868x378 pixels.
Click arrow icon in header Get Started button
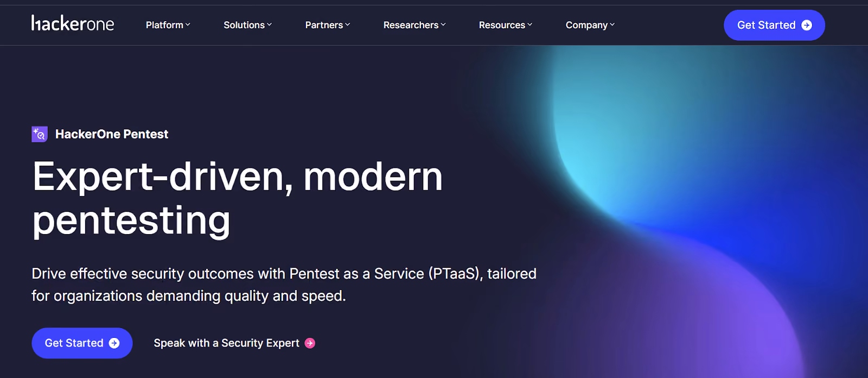click(807, 25)
